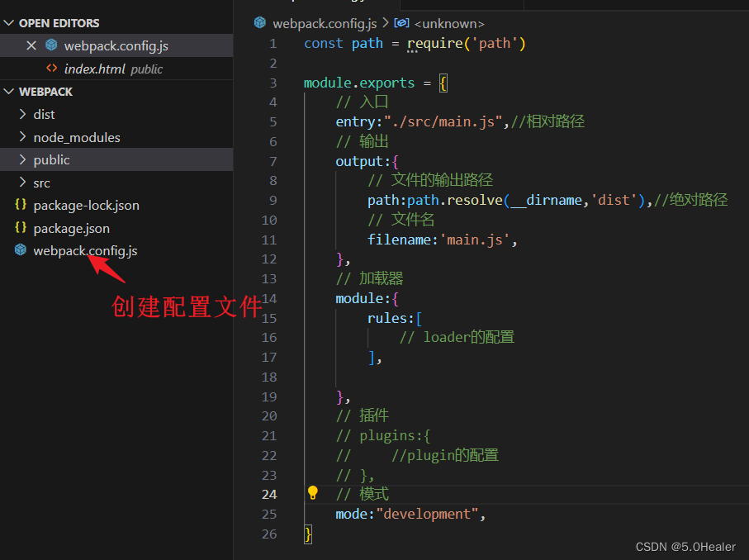749x560 pixels.
Task: Click the file icon in the breadcrumb bar
Action: pos(258,23)
